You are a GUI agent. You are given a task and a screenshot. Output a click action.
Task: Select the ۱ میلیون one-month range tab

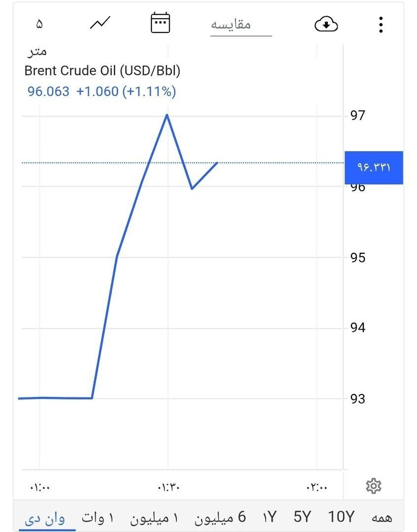point(154,517)
